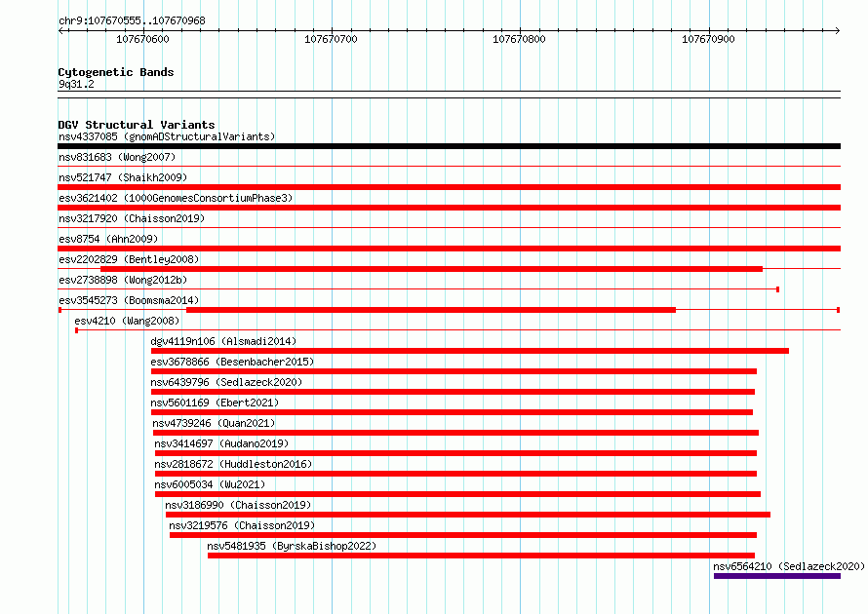The width and height of the screenshot is (868, 614).
Task: Click the nsv3186990 (Chaisson2019) label
Action: pos(238,505)
